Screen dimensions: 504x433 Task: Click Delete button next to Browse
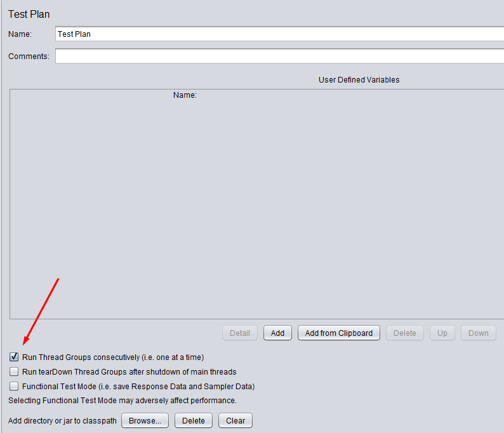[x=194, y=420]
